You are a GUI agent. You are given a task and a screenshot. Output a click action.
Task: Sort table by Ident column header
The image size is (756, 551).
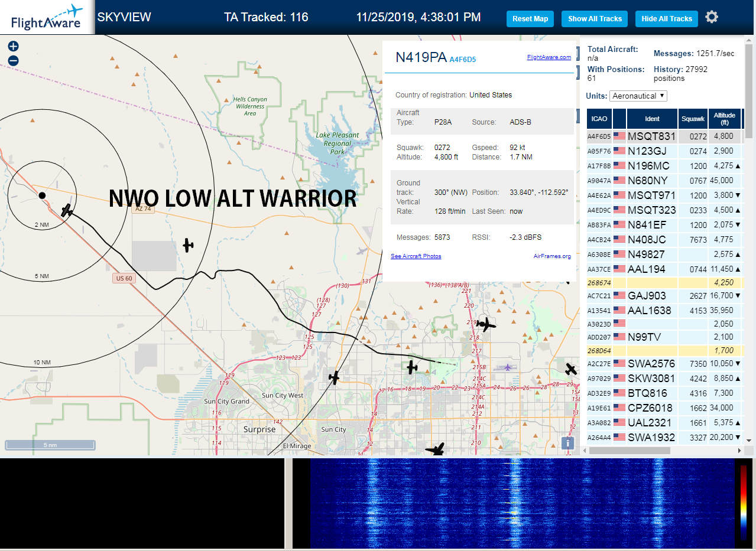(652, 119)
